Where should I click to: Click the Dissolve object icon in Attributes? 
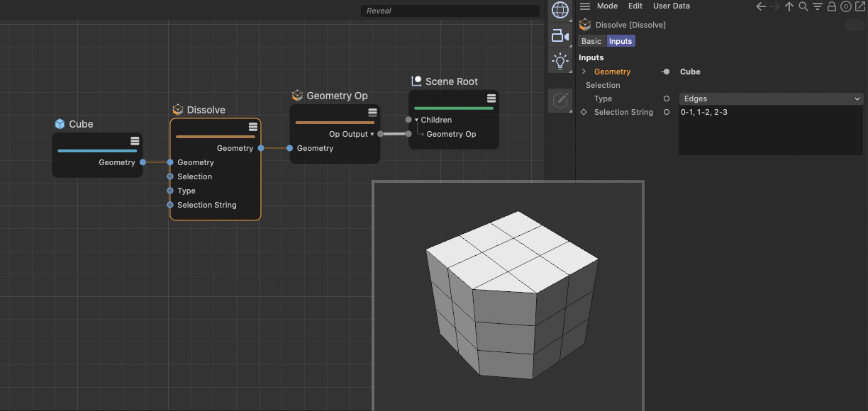click(585, 25)
